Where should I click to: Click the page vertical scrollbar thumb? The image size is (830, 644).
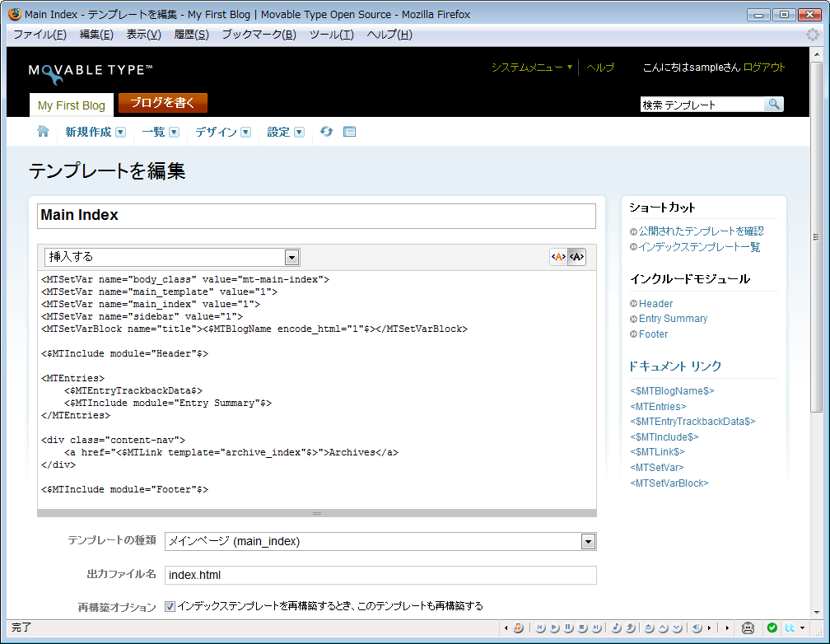[816, 236]
